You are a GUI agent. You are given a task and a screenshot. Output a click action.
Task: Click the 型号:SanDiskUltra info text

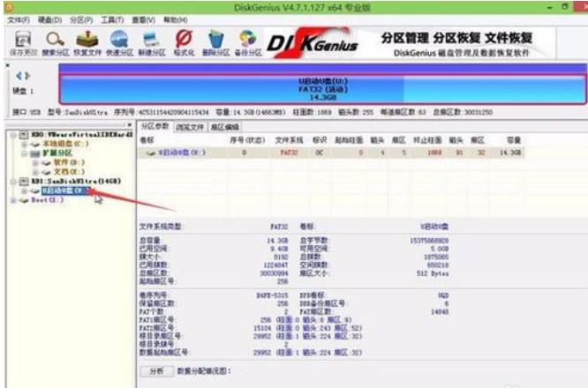pos(78,112)
